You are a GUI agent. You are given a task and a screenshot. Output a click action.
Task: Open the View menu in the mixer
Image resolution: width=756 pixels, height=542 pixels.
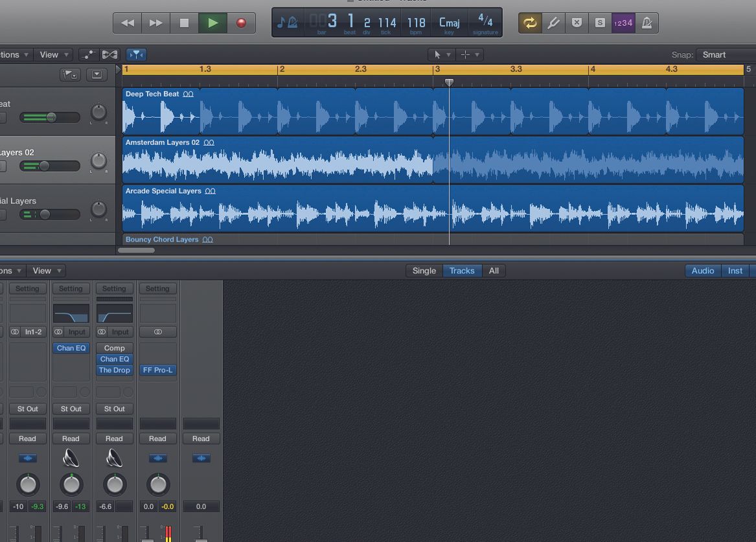pos(43,271)
